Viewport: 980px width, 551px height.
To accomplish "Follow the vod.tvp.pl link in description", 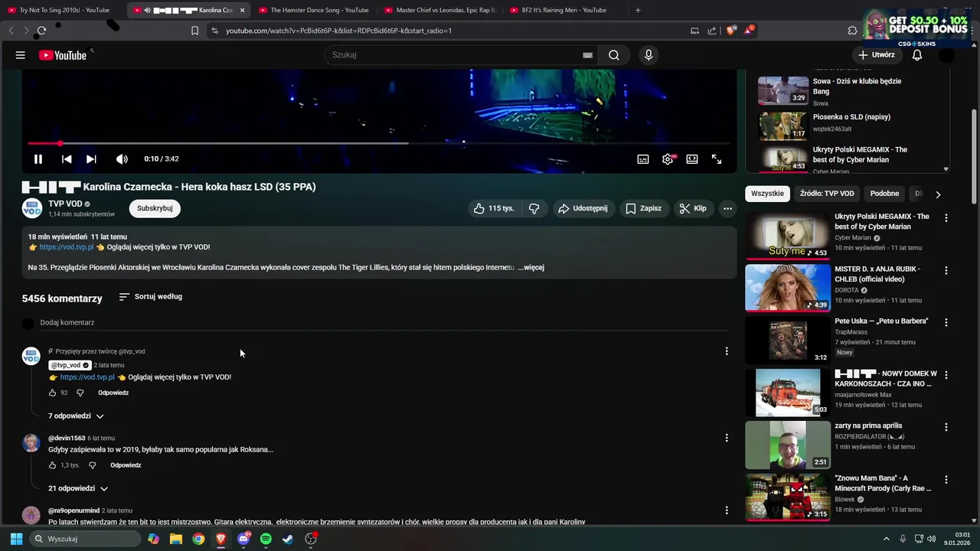I will point(67,247).
